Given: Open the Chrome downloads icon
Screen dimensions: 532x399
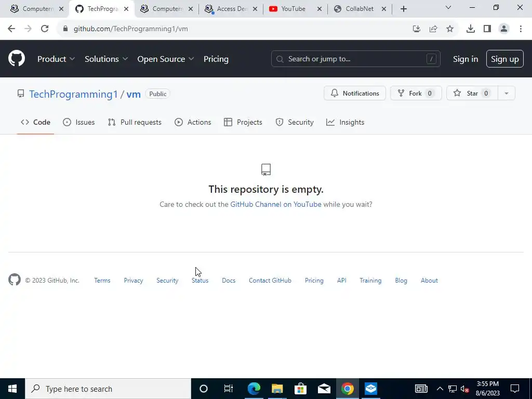Looking at the screenshot, I should (x=471, y=29).
